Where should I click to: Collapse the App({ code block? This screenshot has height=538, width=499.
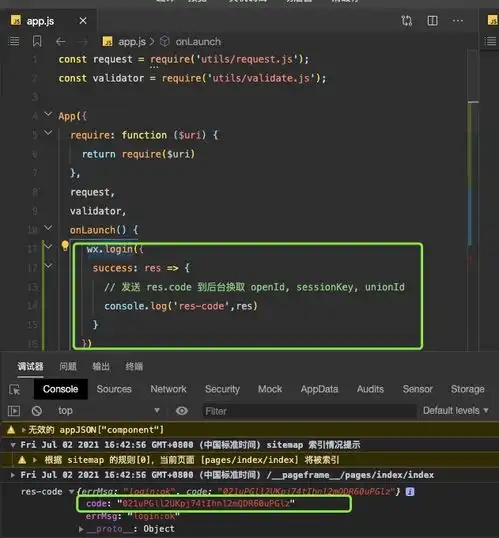(48, 114)
